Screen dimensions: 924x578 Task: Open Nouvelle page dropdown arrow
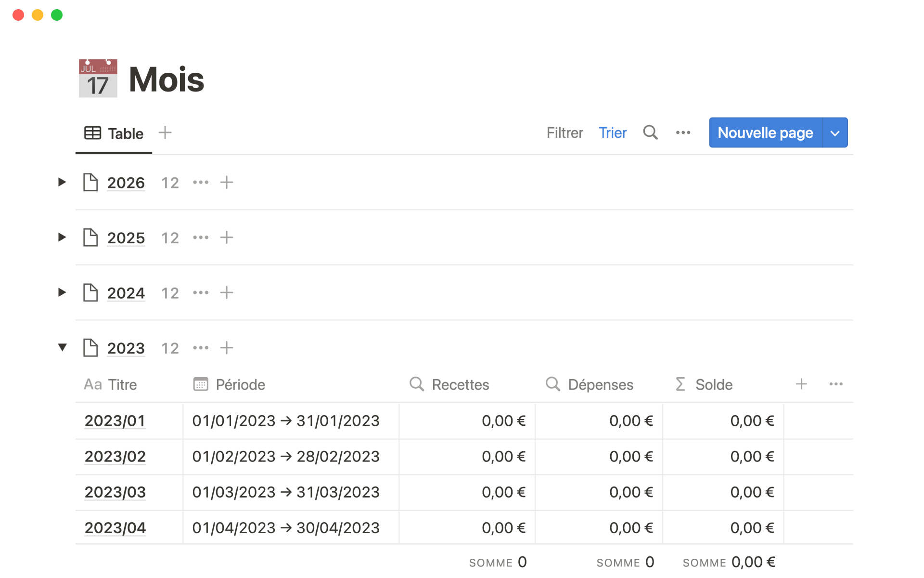835,133
